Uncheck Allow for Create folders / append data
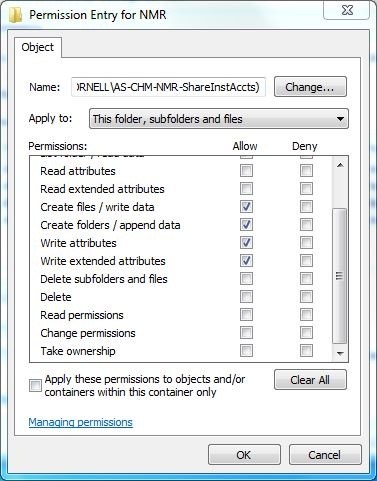The height and width of the screenshot is (481, 377). click(246, 225)
